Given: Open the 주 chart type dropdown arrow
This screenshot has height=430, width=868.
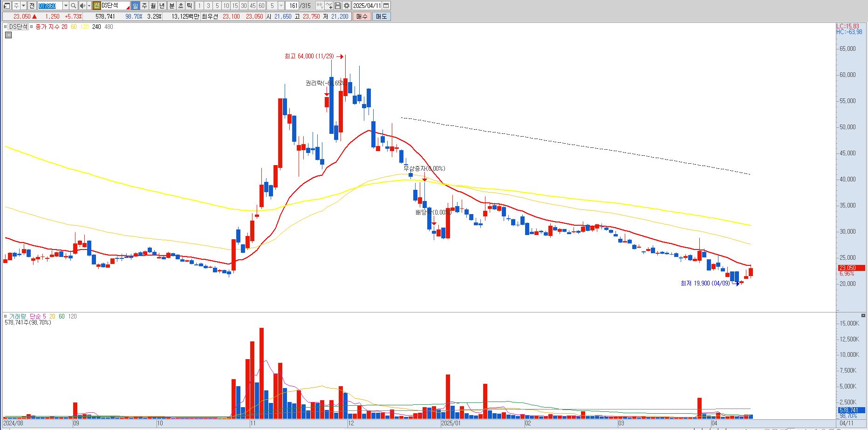Looking at the screenshot, I should [x=23, y=6].
